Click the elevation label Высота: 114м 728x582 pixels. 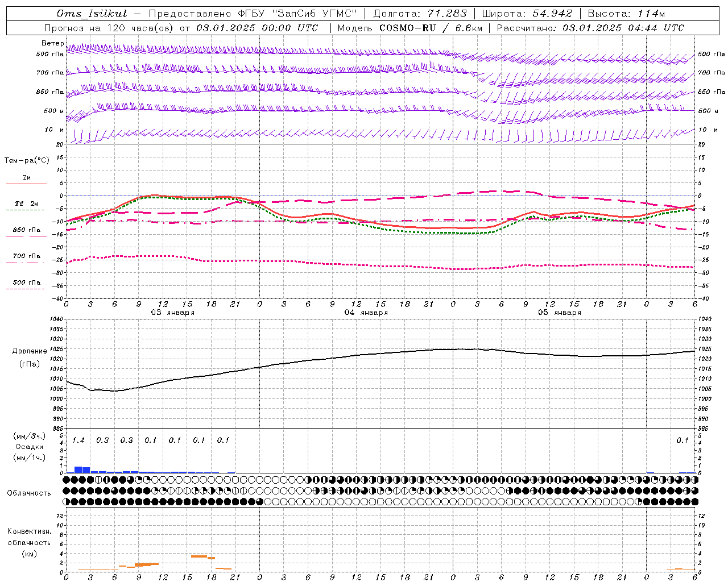click(626, 14)
